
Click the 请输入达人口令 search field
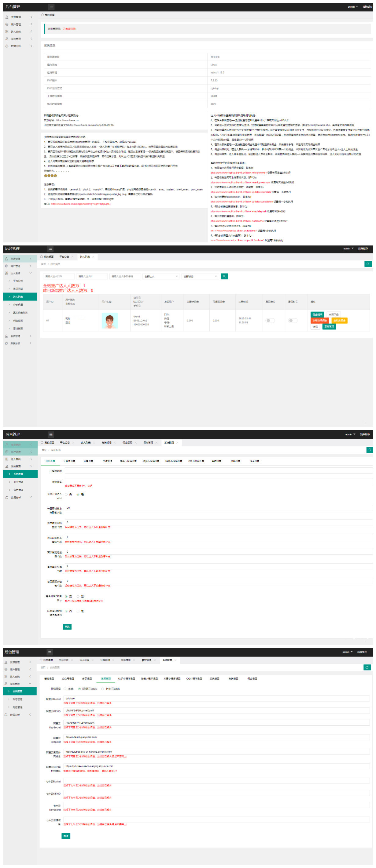click(58, 276)
